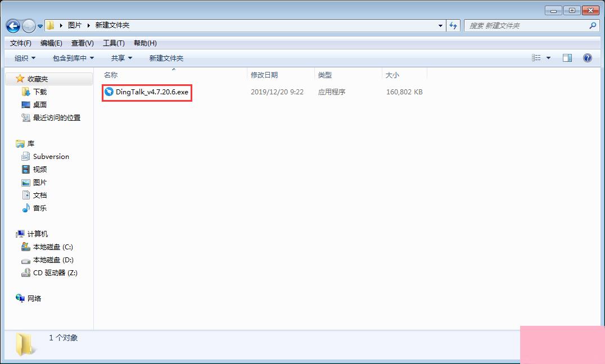
Task: Click the downloads folder icon beside 下载
Action: [26, 92]
